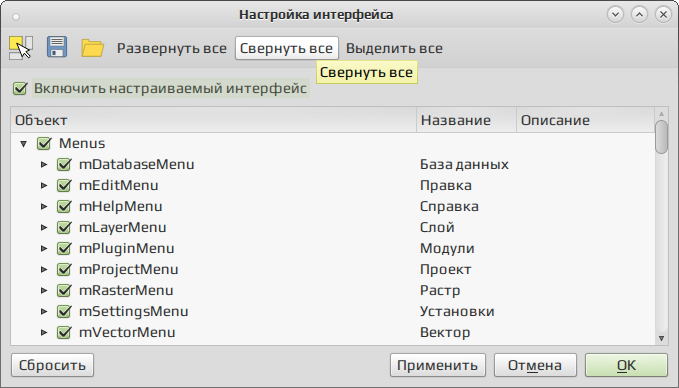The height and width of the screenshot is (388, 679).
Task: Click the Слой name cell
Action: [437, 227]
